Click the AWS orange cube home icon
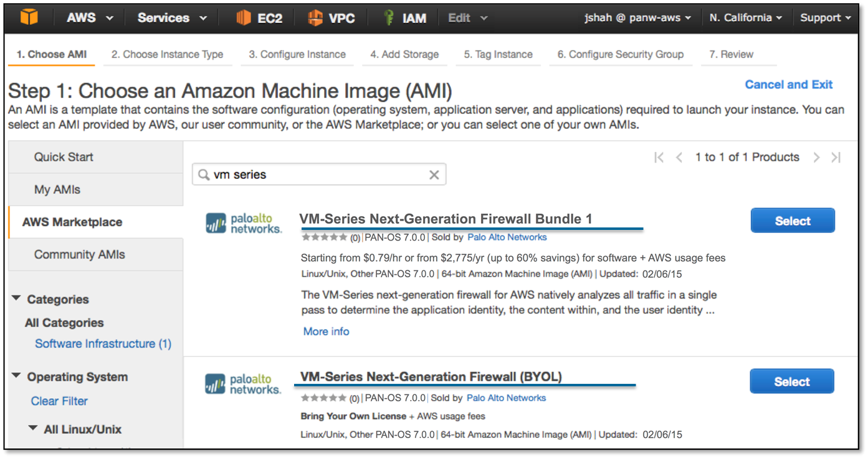 click(x=29, y=17)
